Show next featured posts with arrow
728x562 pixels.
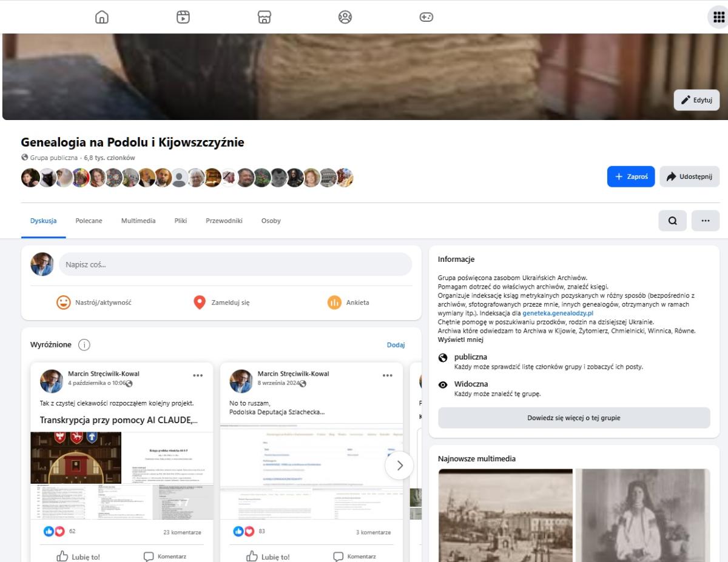coord(399,466)
